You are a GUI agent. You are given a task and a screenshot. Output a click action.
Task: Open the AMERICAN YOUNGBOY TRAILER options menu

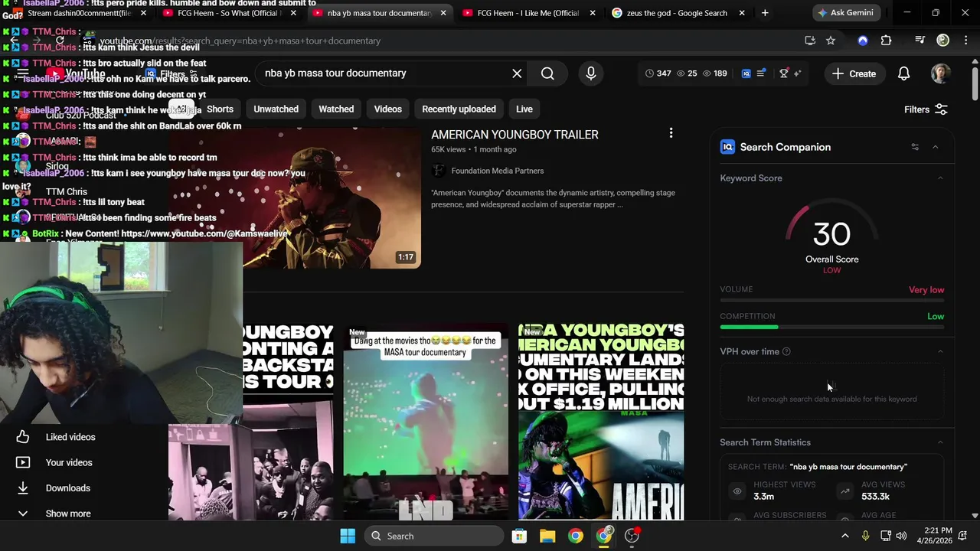671,133
